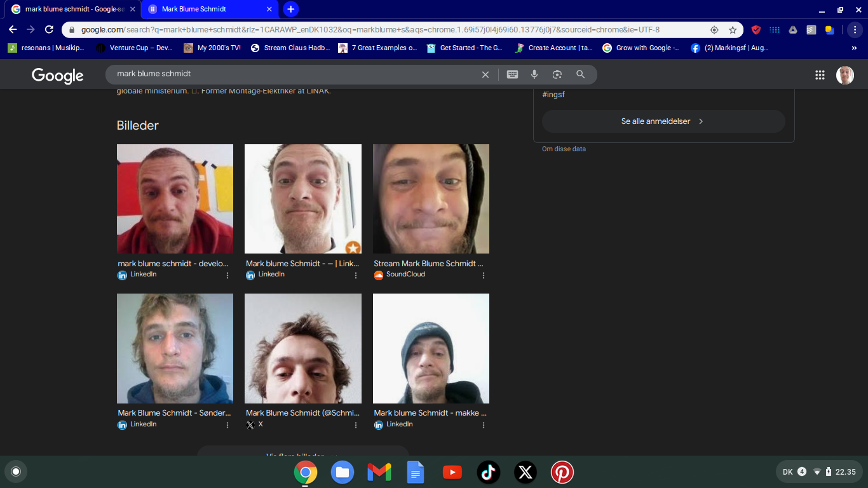Open thumbnail above 'Mark blume Schmidt - makke'
This screenshot has height=488, width=868.
pyautogui.click(x=431, y=348)
